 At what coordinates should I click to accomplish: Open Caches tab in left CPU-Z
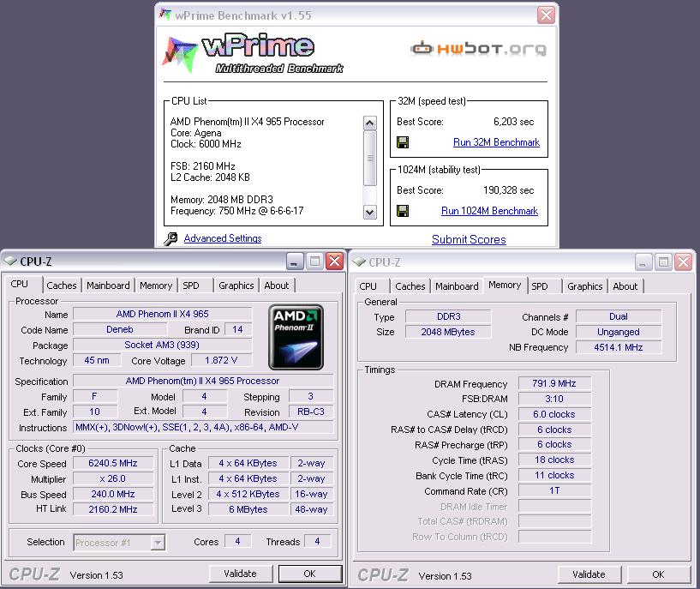(62, 285)
